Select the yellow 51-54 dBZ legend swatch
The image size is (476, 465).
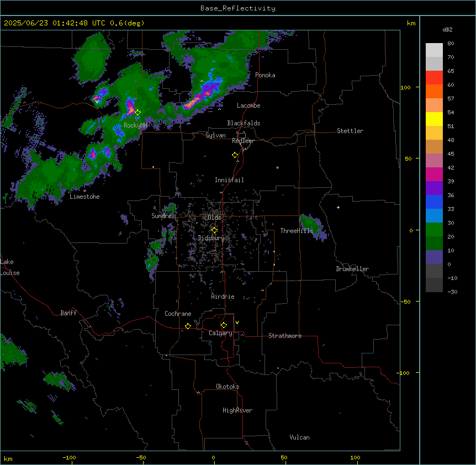tap(434, 119)
